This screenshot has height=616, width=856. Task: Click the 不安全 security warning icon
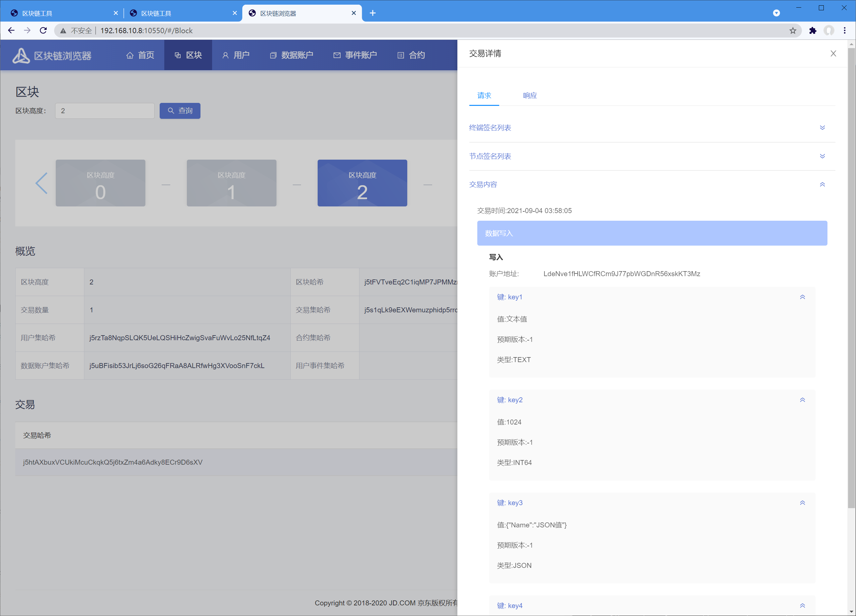(63, 31)
